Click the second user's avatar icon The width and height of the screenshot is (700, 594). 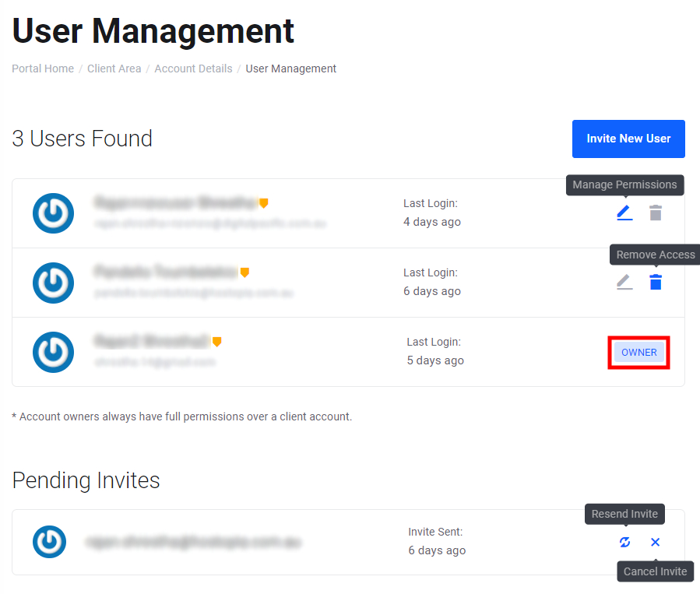pos(53,283)
